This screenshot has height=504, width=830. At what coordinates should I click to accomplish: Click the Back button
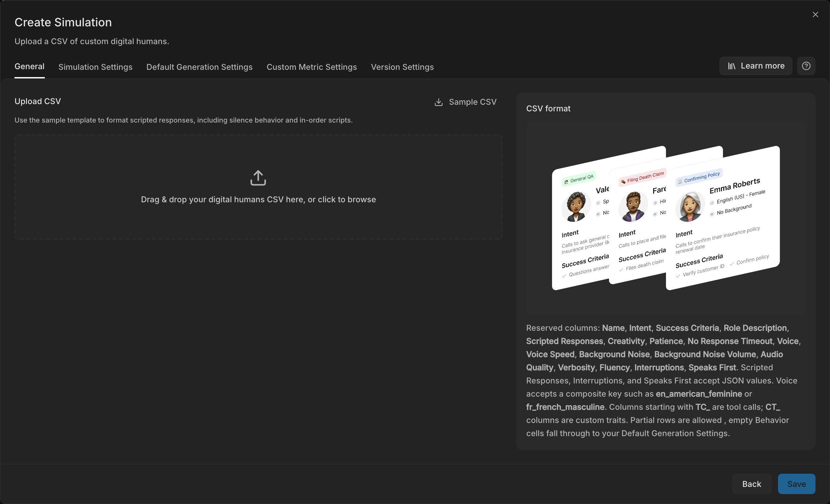click(752, 484)
